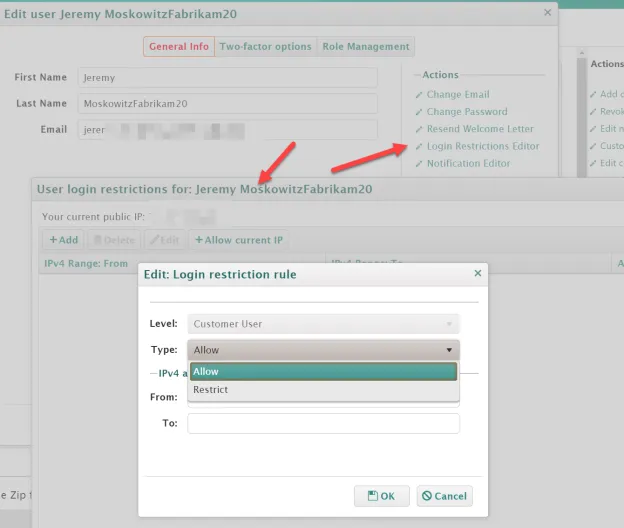
Task: Click Allow current IP button
Action: tap(239, 240)
